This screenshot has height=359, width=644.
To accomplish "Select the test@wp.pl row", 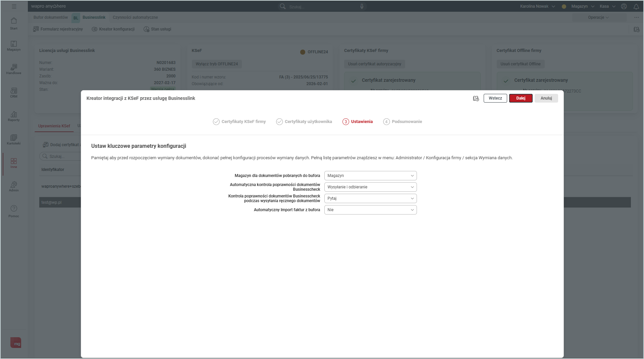I will (x=60, y=202).
